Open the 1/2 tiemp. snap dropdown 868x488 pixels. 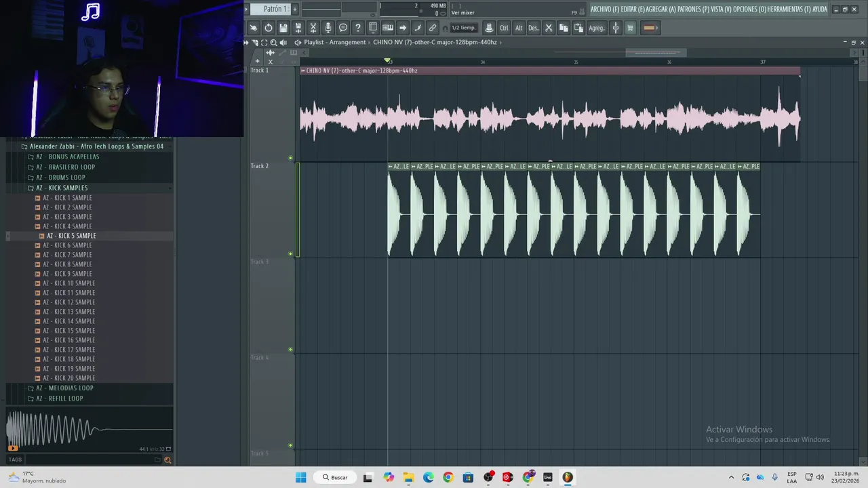click(x=464, y=28)
